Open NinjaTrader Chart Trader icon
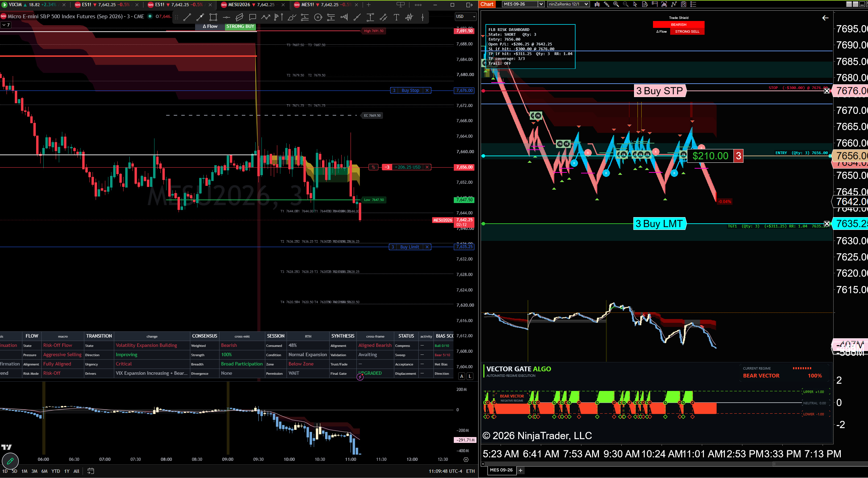This screenshot has width=868, height=478. tap(654, 4)
